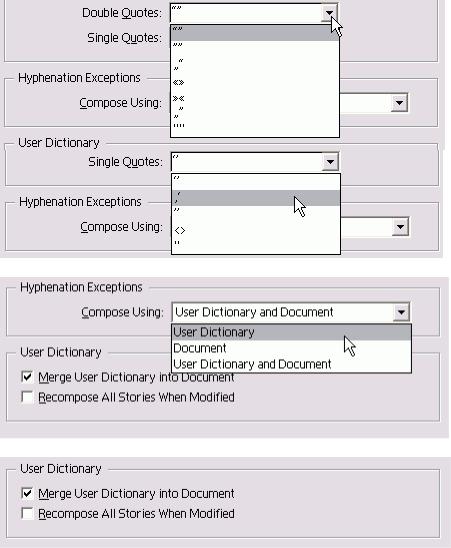Select the highlighted curly double quotes entry
Screen dimensions: 451x548
(255, 33)
